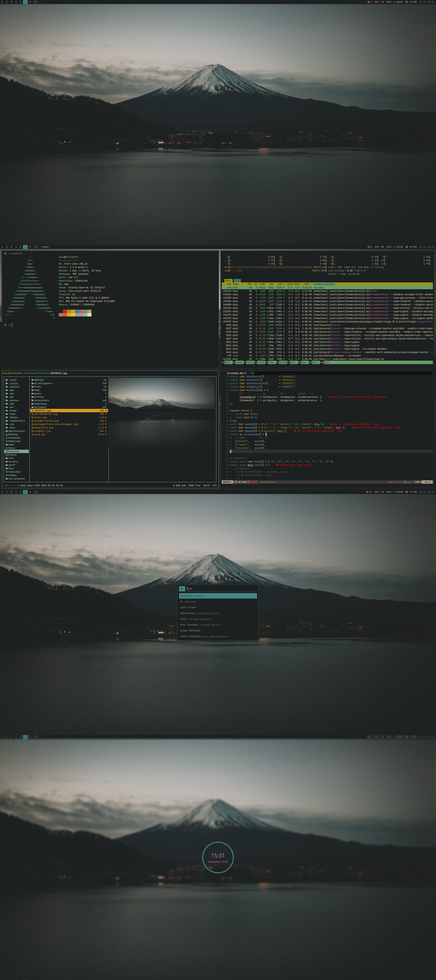Viewport: 436px width, 980px height.
Task: Click the folder icon beside .steam
Action: click(6, 411)
